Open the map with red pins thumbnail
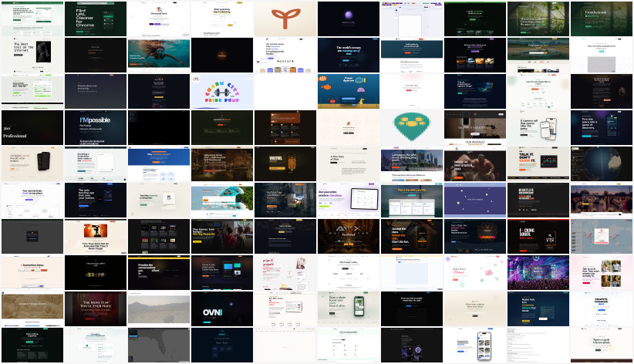The width and height of the screenshot is (634, 364). [x=602, y=237]
